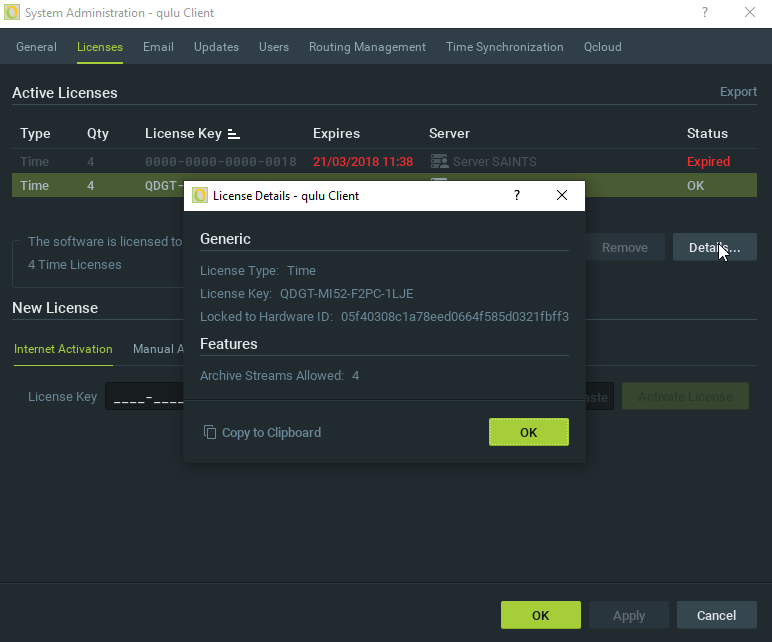Select the Internet Activation tab
Screen dimensions: 772x642
[x=63, y=349]
